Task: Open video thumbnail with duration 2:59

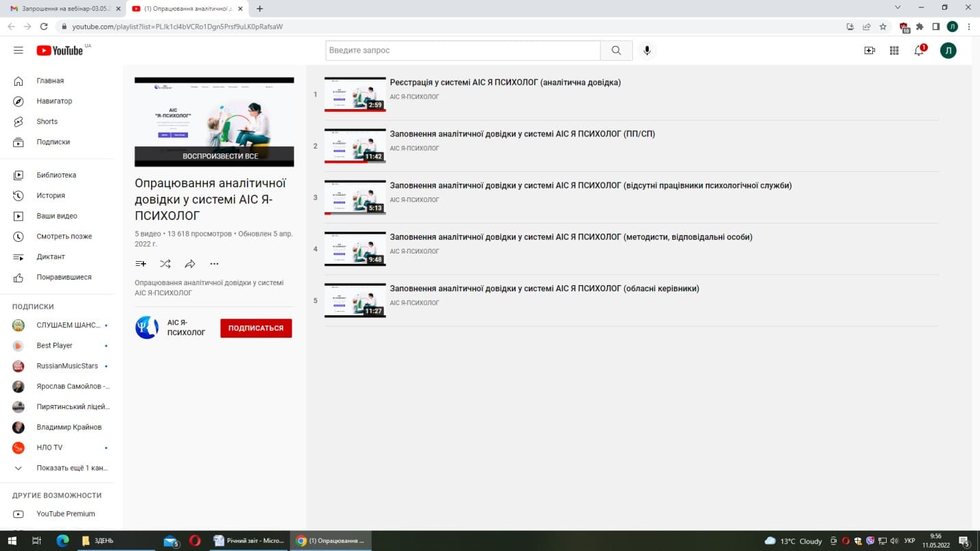Action: tap(355, 95)
